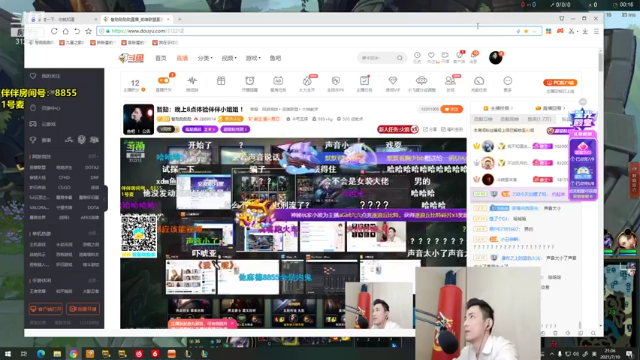Open the shield PK icon in toolbar
Image resolution: width=640 pixels, height=360 pixels.
click(336, 80)
